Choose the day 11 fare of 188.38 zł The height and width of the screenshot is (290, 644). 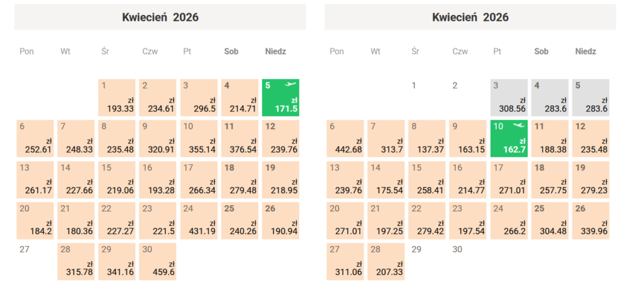[550, 138]
